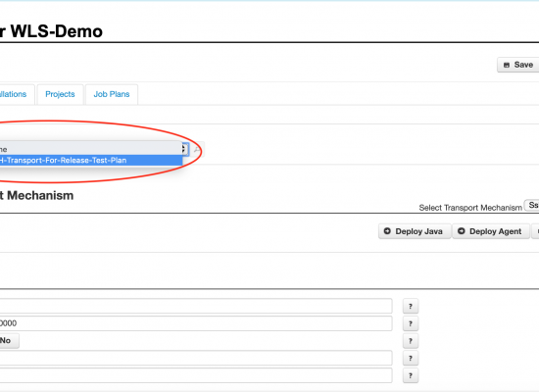Click the disk icon on the Save button
539x392 pixels.
coord(507,65)
